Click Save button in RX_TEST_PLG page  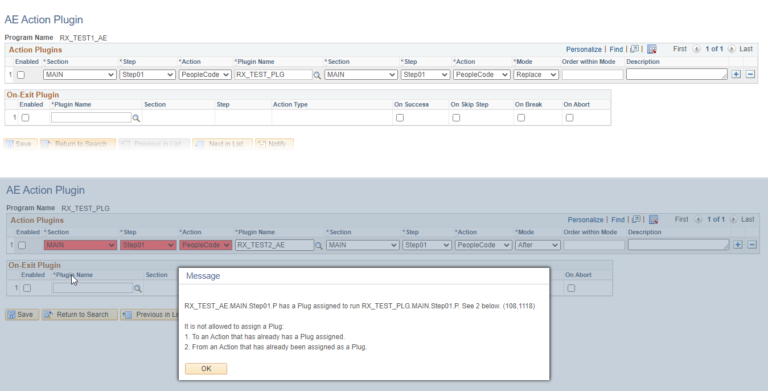pos(22,315)
